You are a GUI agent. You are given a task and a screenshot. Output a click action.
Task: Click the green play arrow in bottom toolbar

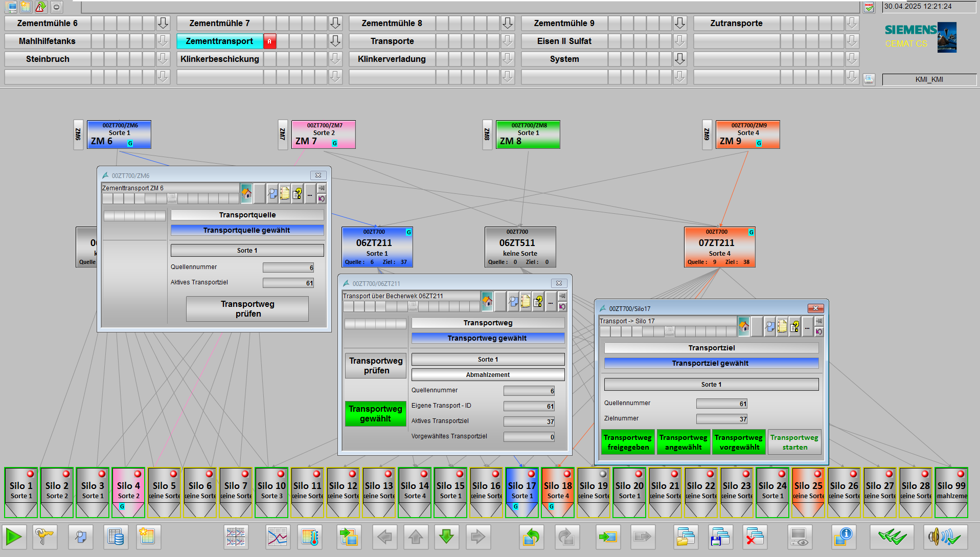pyautogui.click(x=14, y=537)
